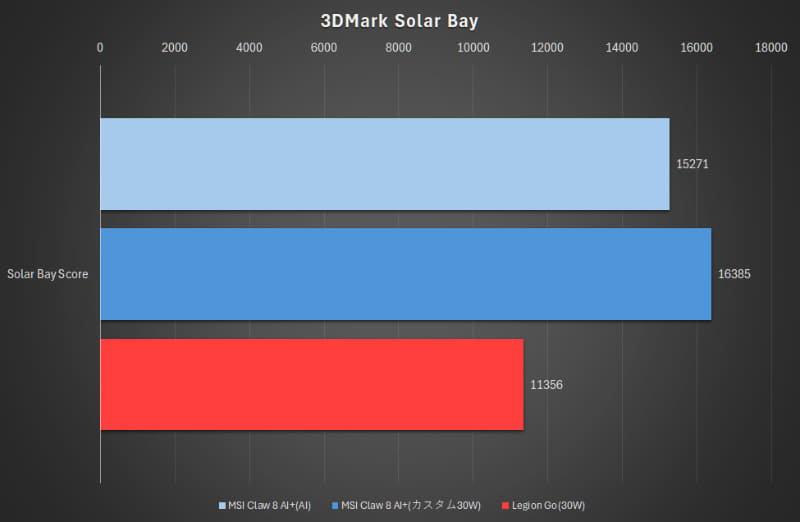Click axis value 2000
This screenshot has width=800, height=522.
pyautogui.click(x=174, y=47)
